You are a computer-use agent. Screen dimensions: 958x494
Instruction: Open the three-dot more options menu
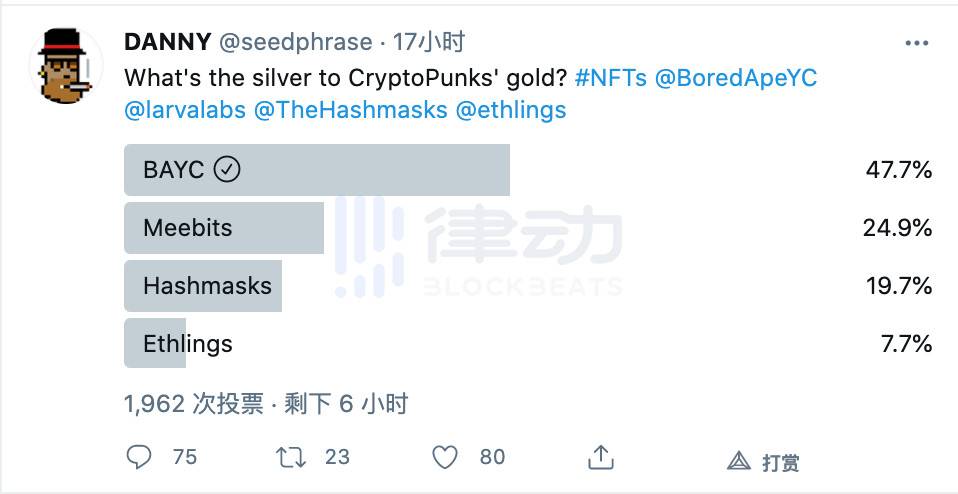pos(916,43)
